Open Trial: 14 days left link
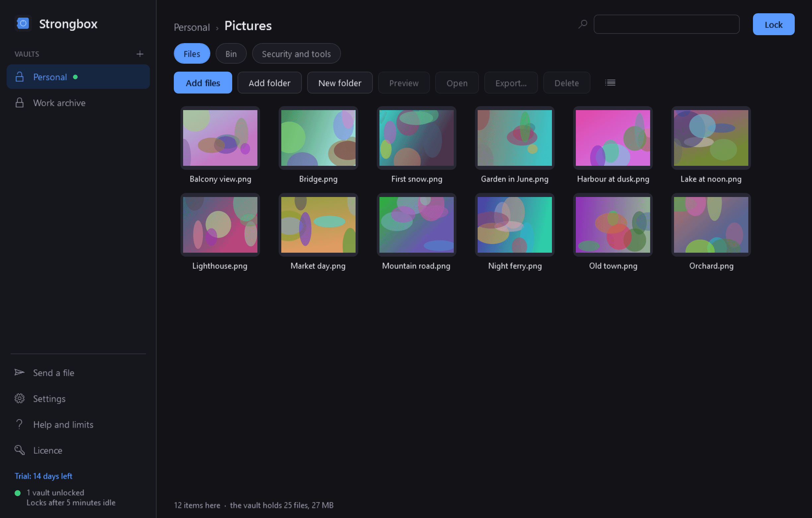812x518 pixels. point(43,476)
